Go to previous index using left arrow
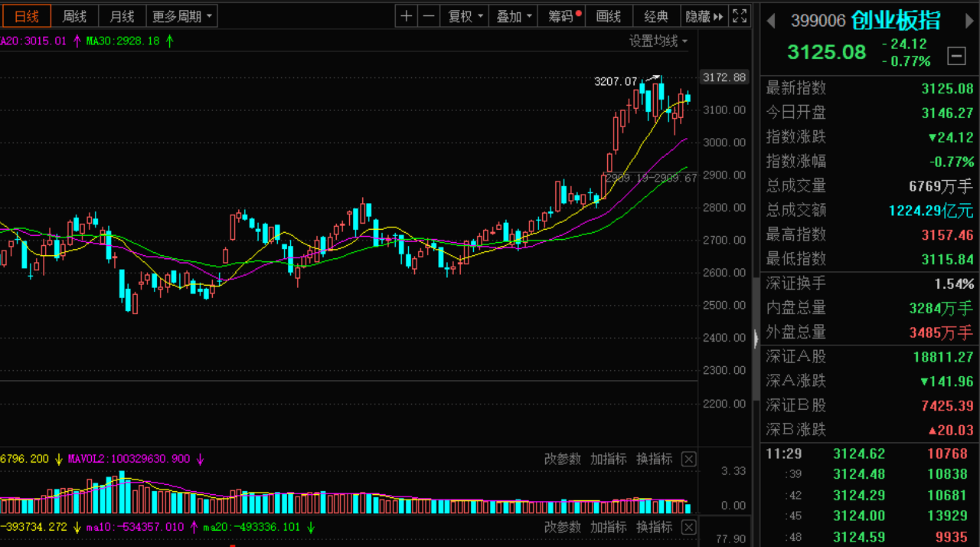 click(x=772, y=21)
